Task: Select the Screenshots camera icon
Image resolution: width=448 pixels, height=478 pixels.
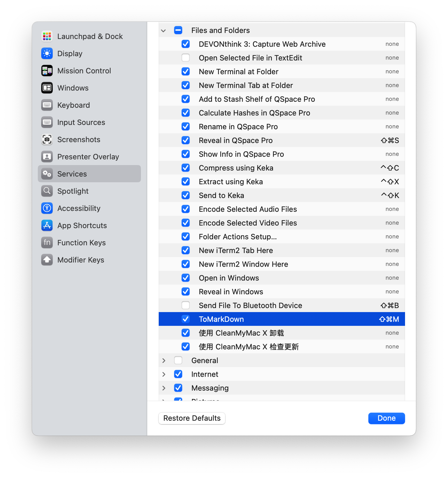Action: 47,140
